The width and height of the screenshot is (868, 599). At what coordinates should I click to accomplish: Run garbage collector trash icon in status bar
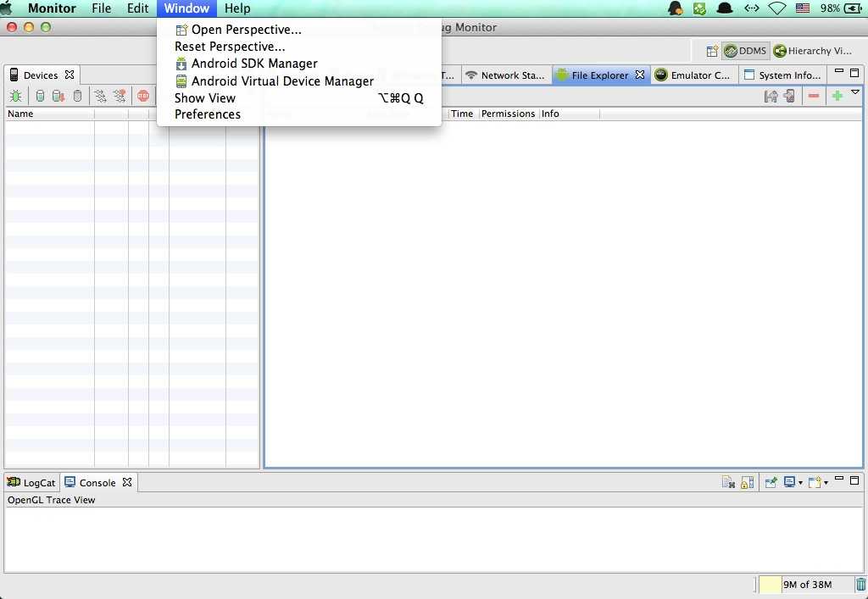pyautogui.click(x=861, y=584)
